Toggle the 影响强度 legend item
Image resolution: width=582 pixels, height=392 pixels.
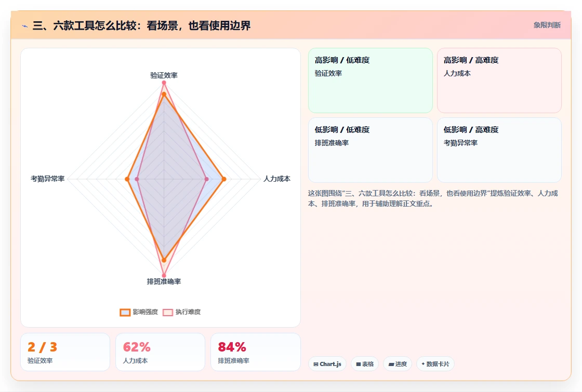pos(139,312)
